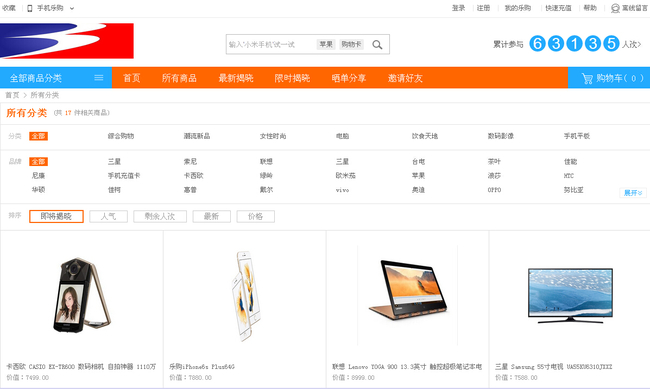This screenshot has width=650, height=389.
Task: Sort products by 价格
Action: pyautogui.click(x=255, y=216)
